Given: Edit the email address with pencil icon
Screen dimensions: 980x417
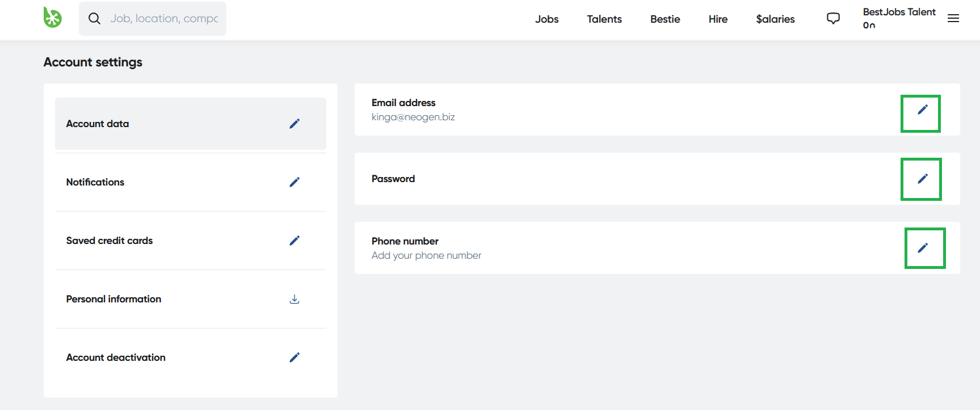Looking at the screenshot, I should point(922,109).
